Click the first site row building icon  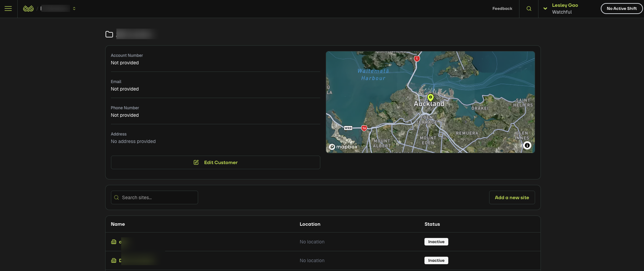[114, 242]
